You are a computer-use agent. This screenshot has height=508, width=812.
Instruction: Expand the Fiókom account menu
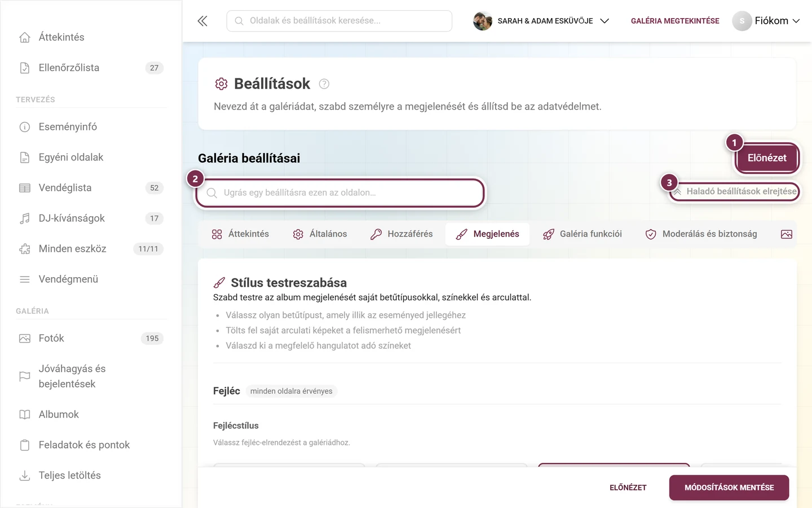pyautogui.click(x=766, y=21)
